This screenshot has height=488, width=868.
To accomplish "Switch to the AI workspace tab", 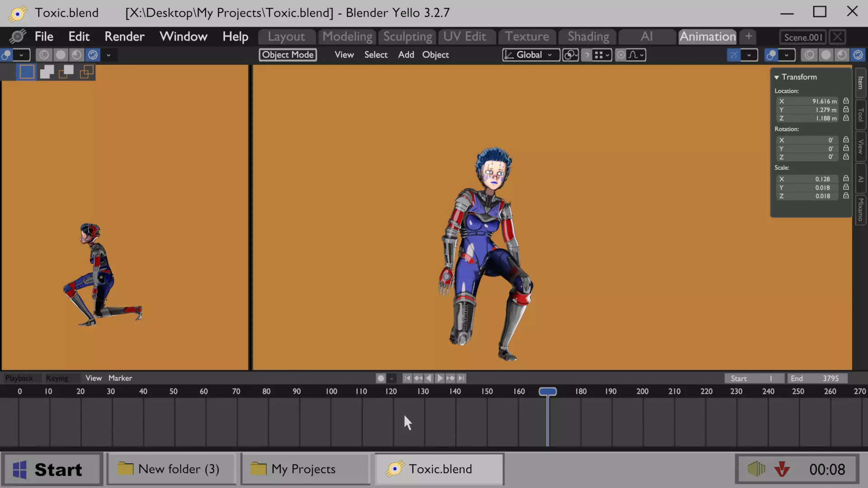I will pos(646,37).
